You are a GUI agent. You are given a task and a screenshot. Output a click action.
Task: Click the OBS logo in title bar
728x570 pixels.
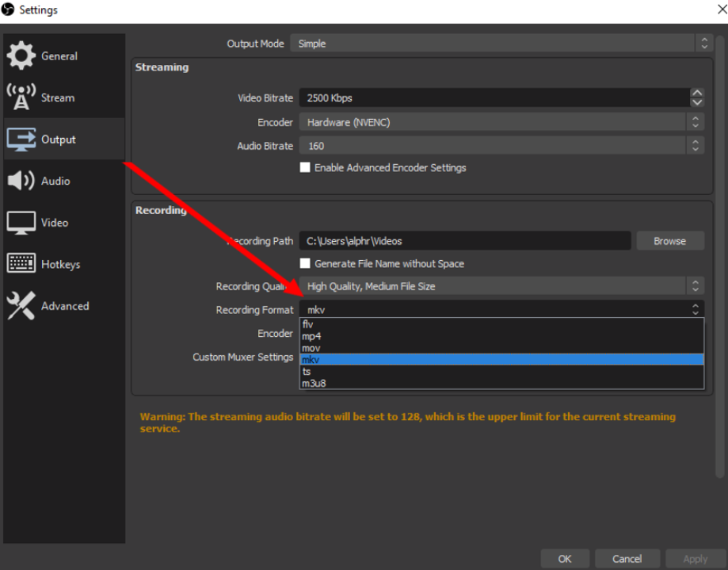click(8, 10)
